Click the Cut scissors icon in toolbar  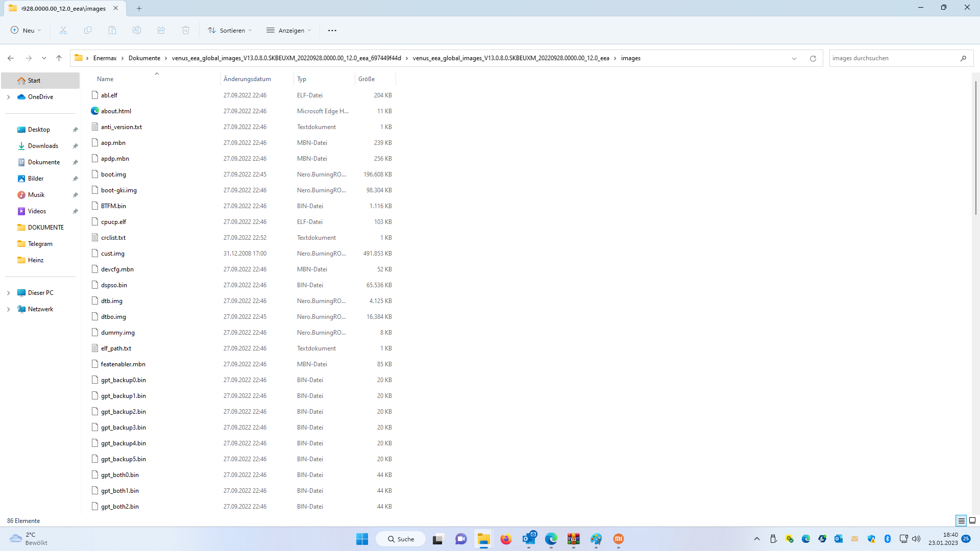(63, 31)
